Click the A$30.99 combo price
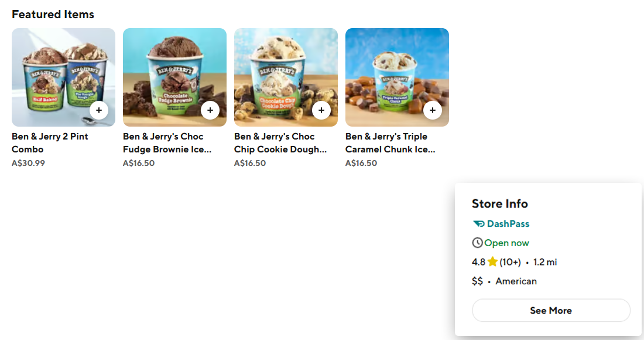 [x=28, y=163]
